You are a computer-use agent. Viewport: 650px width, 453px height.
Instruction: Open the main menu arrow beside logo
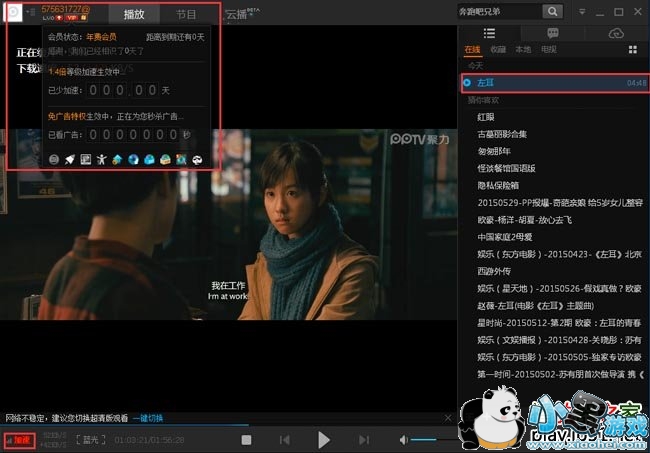[x=30, y=12]
